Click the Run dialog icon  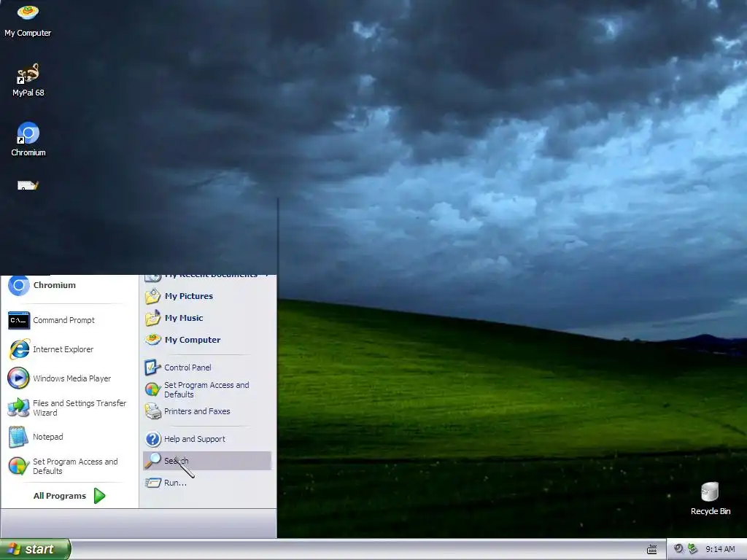point(153,483)
